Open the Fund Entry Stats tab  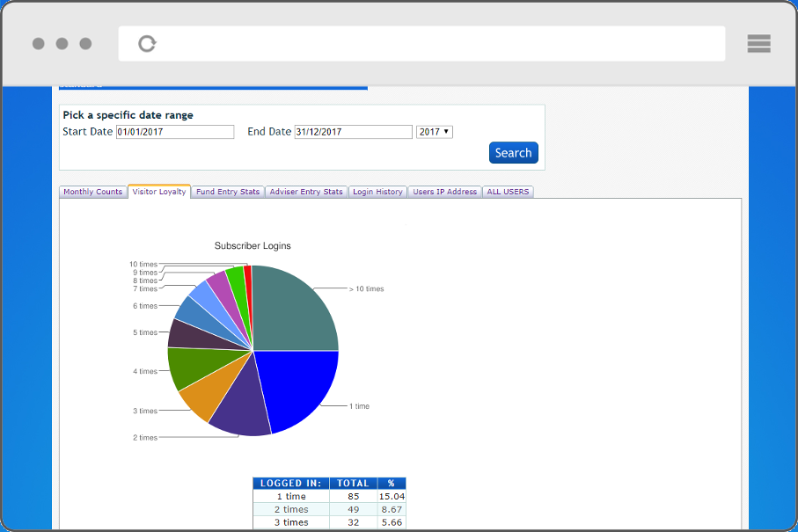pyautogui.click(x=228, y=192)
